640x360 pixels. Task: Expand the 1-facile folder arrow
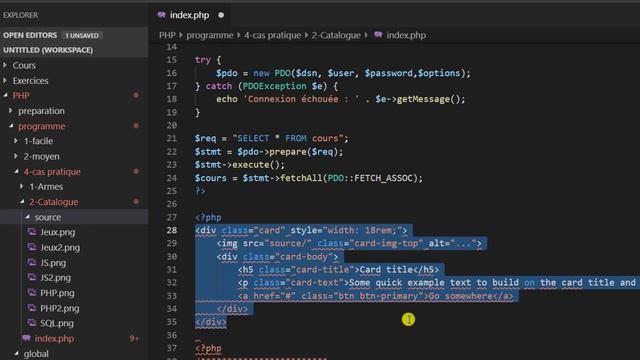click(16, 141)
